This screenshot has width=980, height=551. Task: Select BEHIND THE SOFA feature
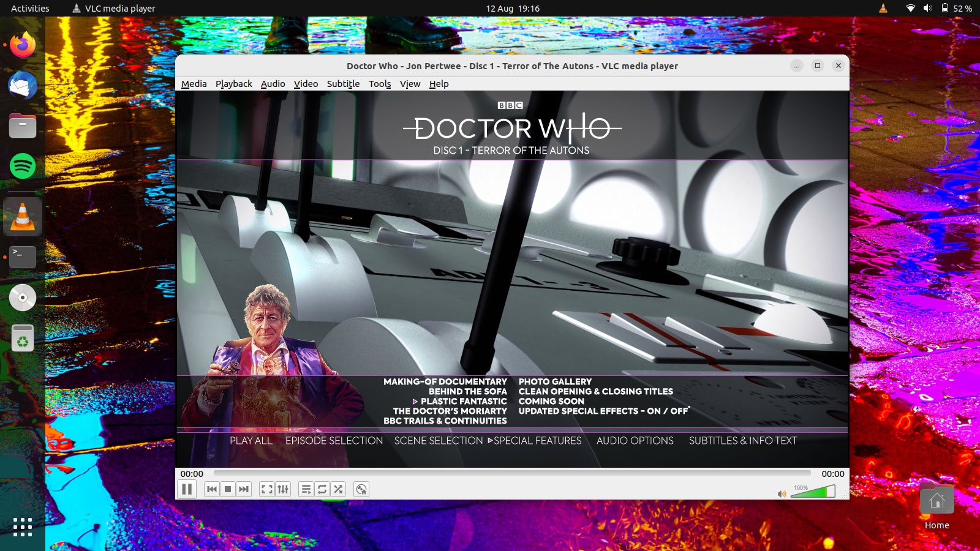tap(468, 391)
